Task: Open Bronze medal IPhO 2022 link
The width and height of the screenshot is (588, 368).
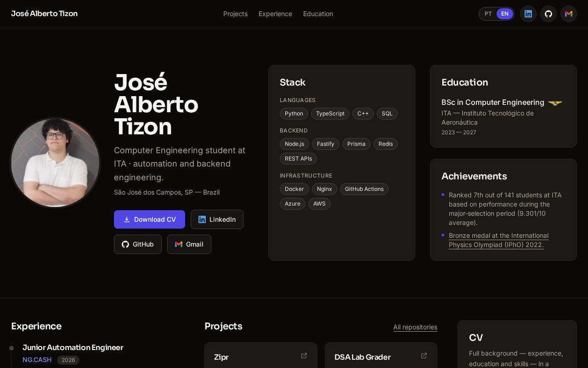Action: tap(498, 240)
